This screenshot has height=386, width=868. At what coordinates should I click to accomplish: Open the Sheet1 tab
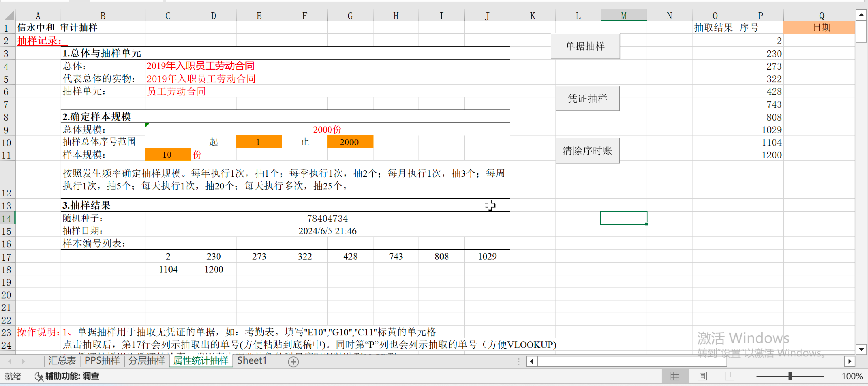[x=252, y=361]
